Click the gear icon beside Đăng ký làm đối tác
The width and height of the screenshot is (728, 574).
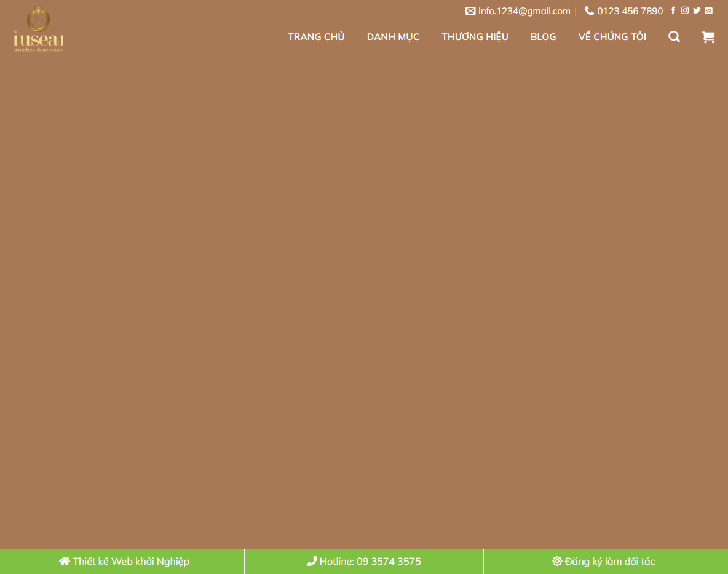[x=557, y=561]
